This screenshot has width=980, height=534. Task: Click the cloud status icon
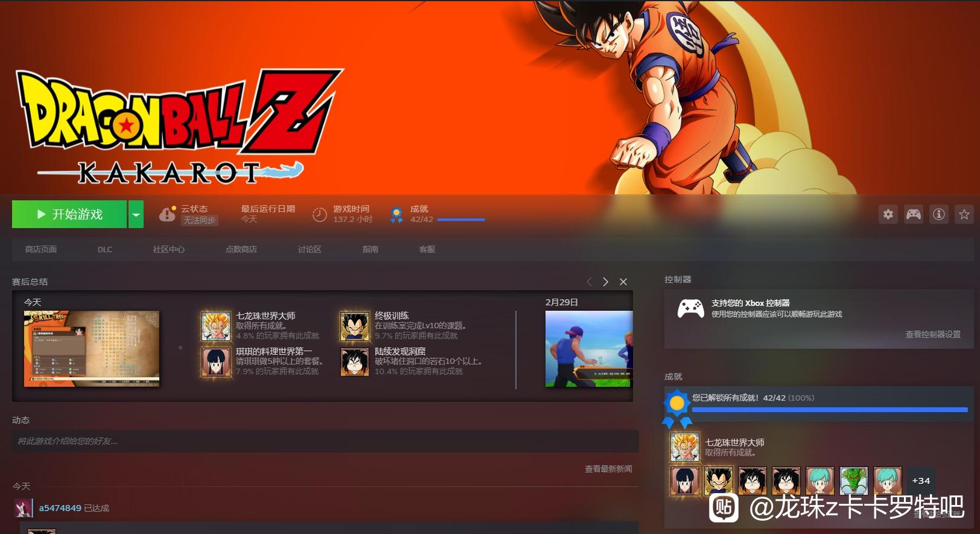[x=167, y=214]
